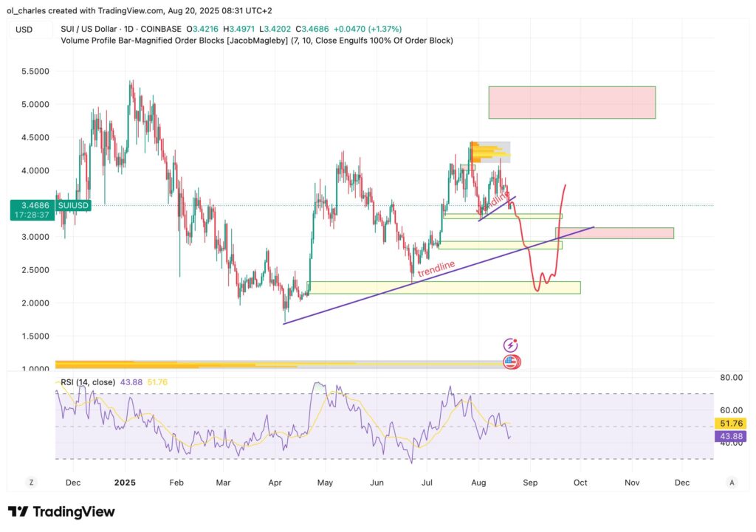
Task: Click the Sep label on time axis
Action: pos(529,482)
